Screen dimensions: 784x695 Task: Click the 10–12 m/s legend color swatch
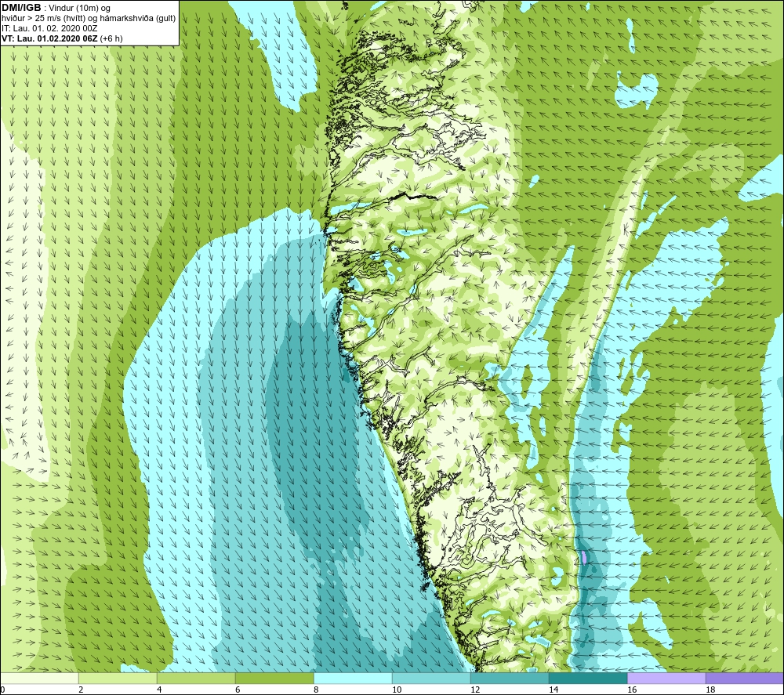[431, 678]
